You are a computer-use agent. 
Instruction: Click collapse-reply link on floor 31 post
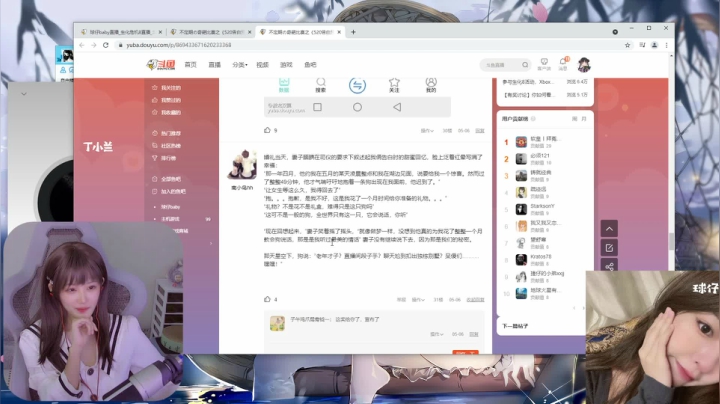tap(475, 300)
